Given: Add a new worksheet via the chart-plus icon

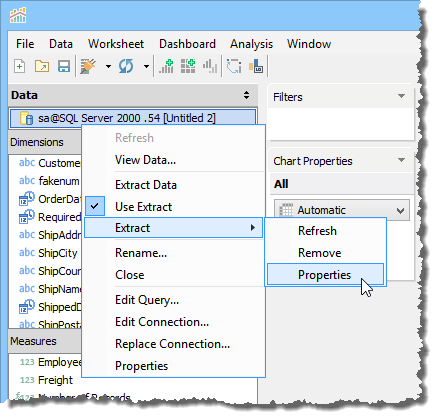Looking at the screenshot, I should [166, 66].
